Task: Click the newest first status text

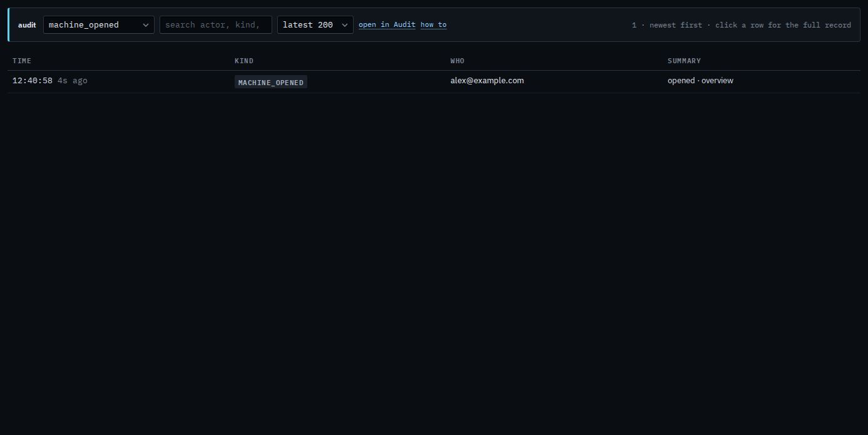Action: [x=676, y=25]
